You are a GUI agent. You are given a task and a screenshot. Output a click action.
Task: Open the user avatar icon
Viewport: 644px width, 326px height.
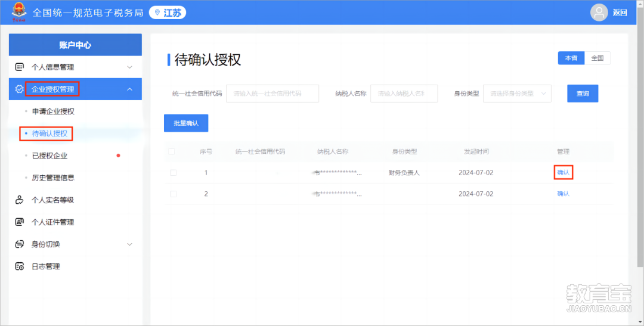599,13
